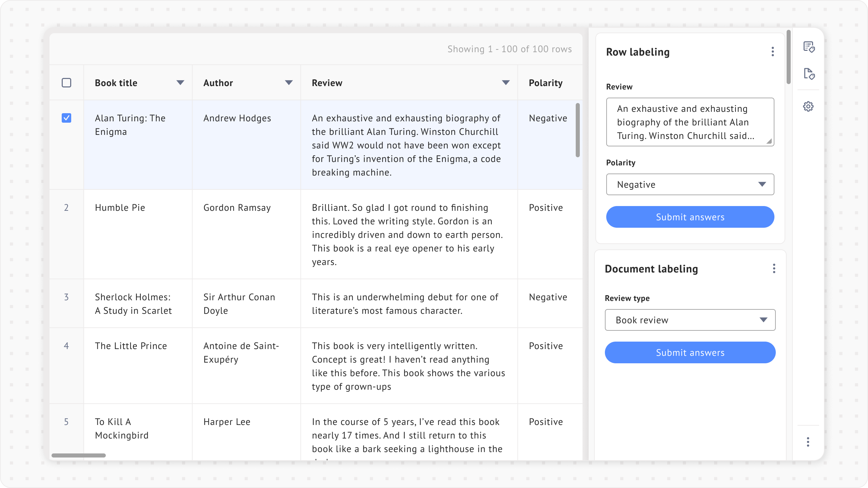Screen dimensions: 868x488
Task: Click the table's vertical scrollbar thumb
Action: tap(577, 130)
